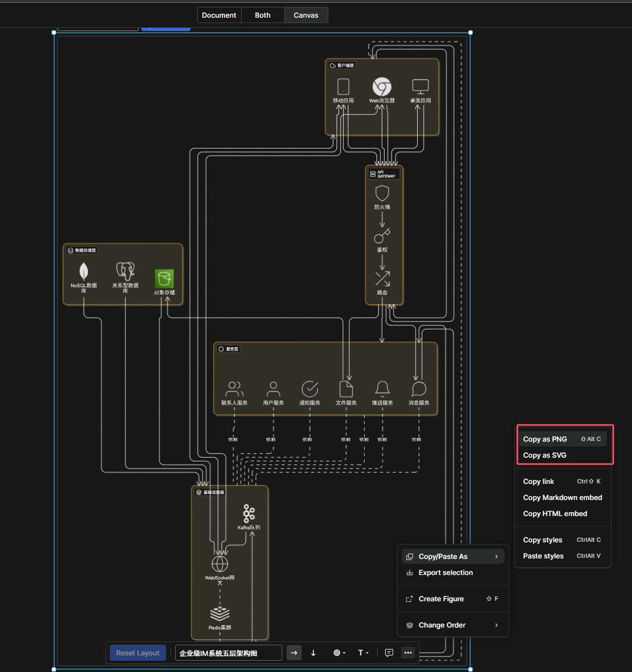Select the 推送服务 bell icon
The width and height of the screenshot is (632, 672).
click(382, 389)
